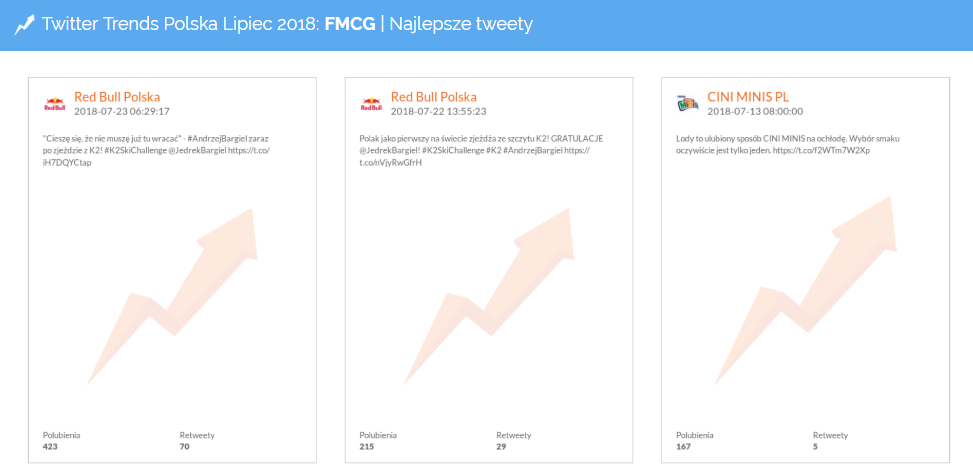Click the CINI MINIS tweet about "Lody"
This screenshot has height=475, width=973.
pyautogui.click(x=790, y=144)
